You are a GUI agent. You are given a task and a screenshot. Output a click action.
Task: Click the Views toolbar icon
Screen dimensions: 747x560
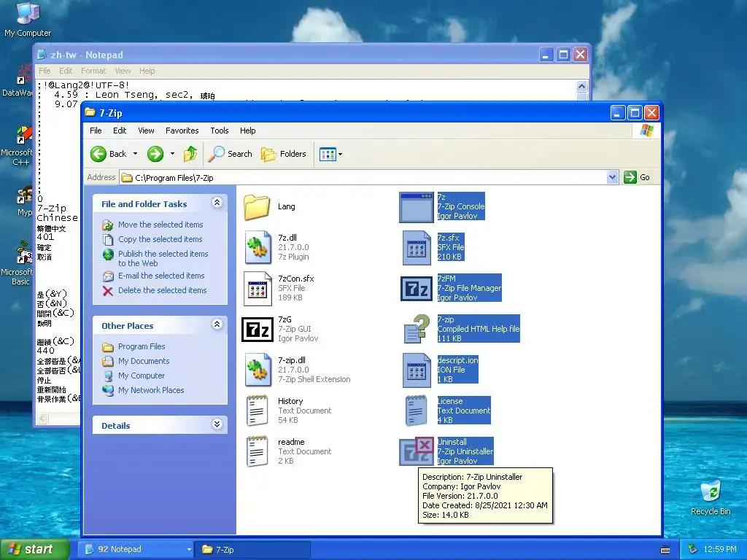(328, 155)
